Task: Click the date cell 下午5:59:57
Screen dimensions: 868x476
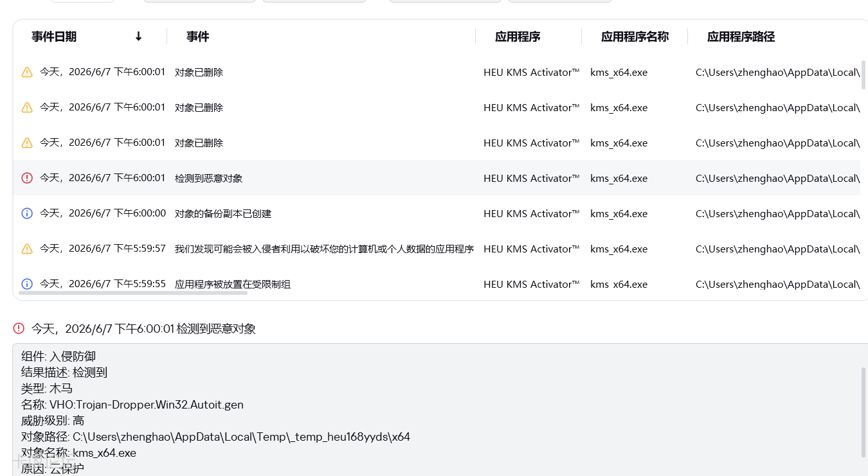Action: point(103,249)
